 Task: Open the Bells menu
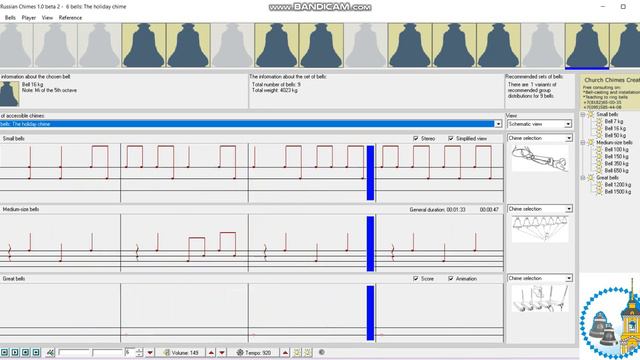[10, 18]
